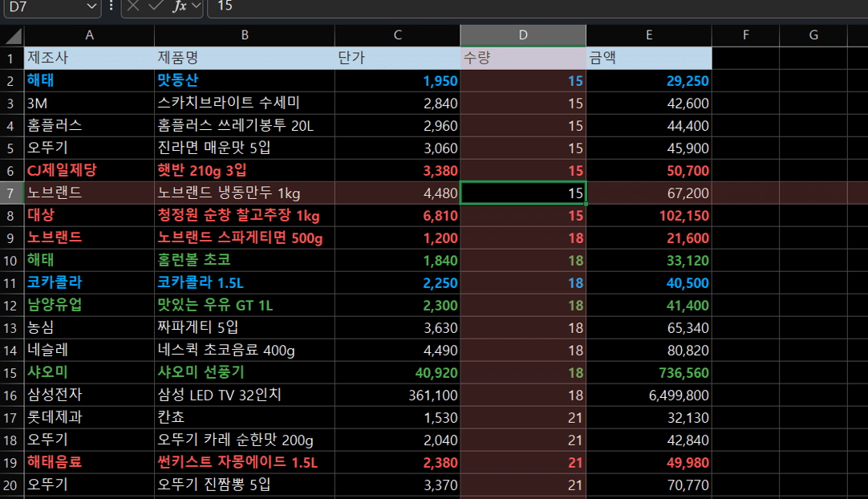Open Insert Function via the fx icon
The image size is (868, 499).
(179, 6)
